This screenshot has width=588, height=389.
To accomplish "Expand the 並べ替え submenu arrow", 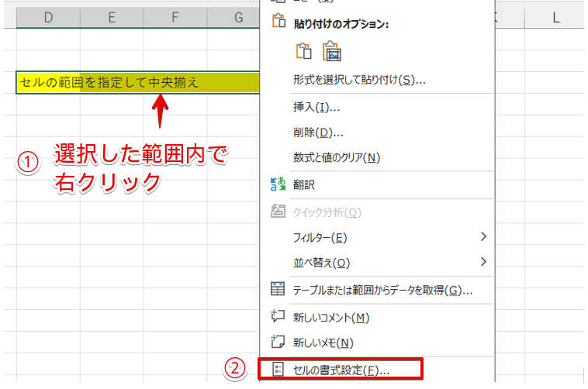I will click(x=484, y=262).
